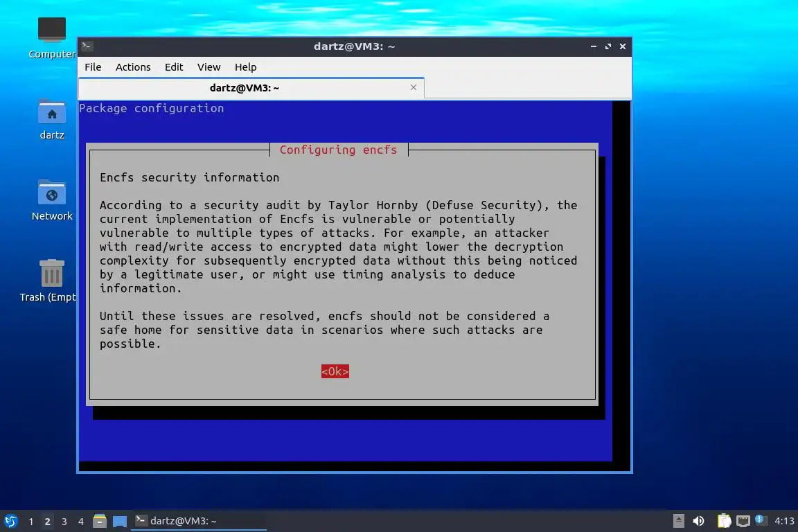Open the Lubuntu application menu
798x532 pixels.
[10, 521]
